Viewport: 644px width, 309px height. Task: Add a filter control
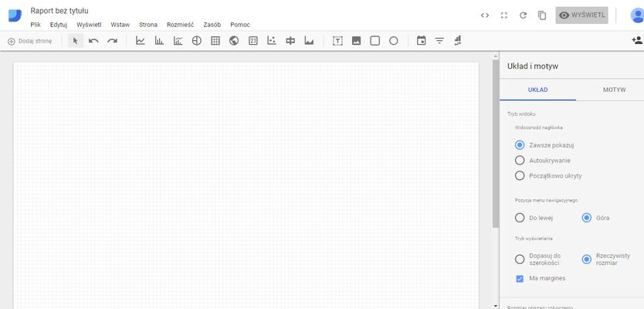tap(440, 41)
